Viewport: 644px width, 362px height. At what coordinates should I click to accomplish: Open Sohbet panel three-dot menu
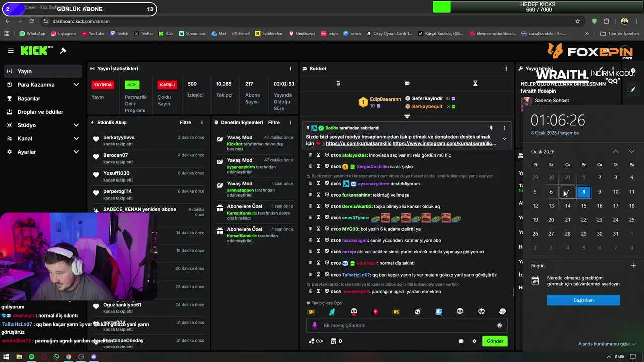tap(506, 69)
